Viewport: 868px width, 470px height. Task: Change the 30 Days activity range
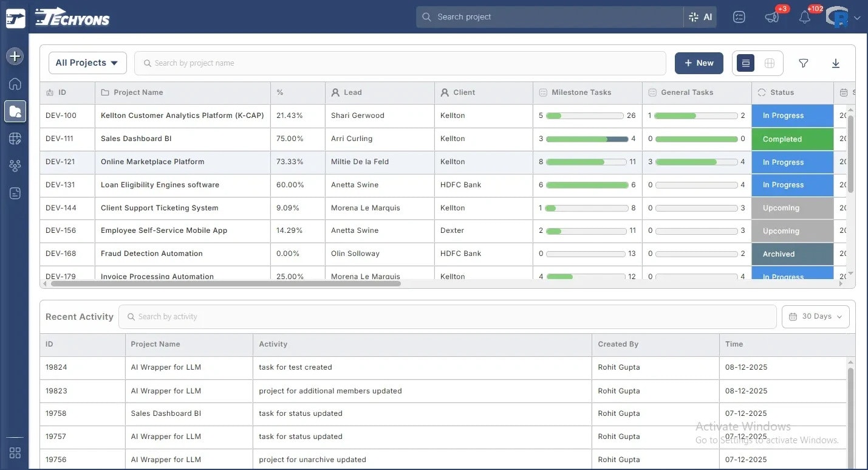(815, 316)
